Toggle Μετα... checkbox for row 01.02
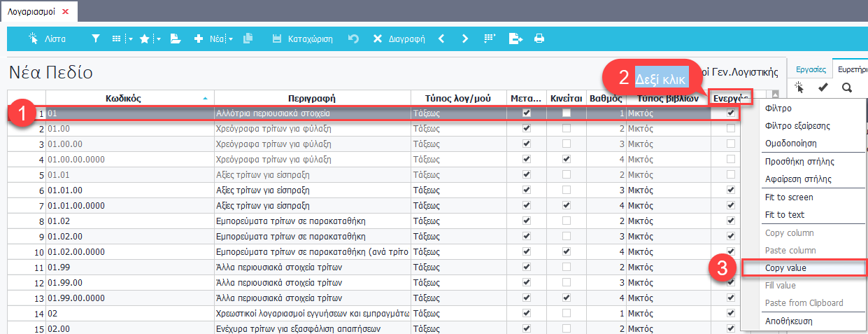868x334 pixels. (x=527, y=221)
